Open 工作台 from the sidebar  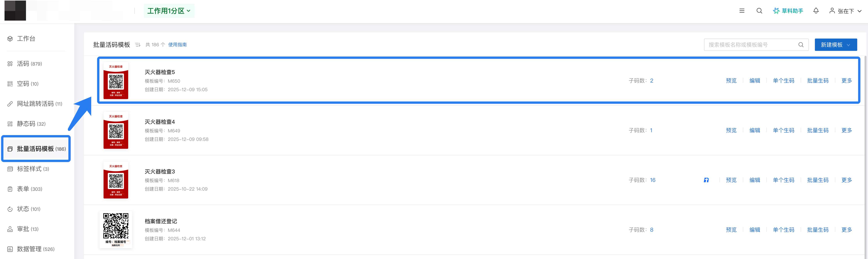(x=26, y=39)
